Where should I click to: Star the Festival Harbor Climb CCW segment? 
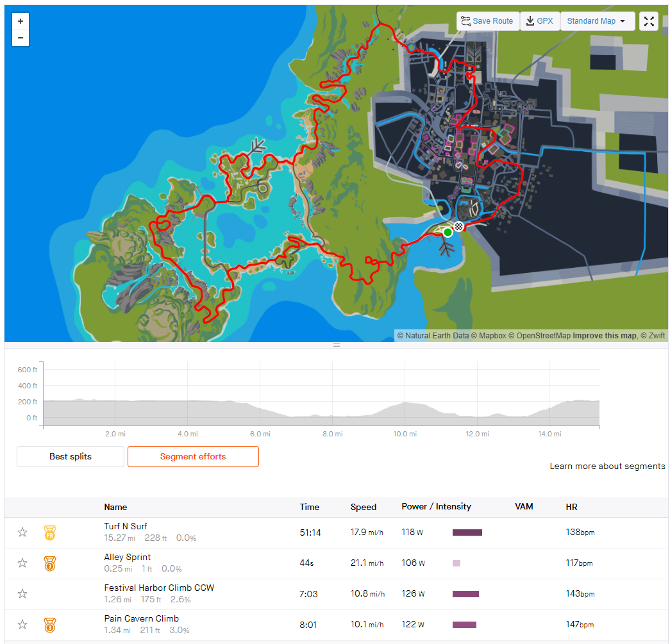click(22, 593)
